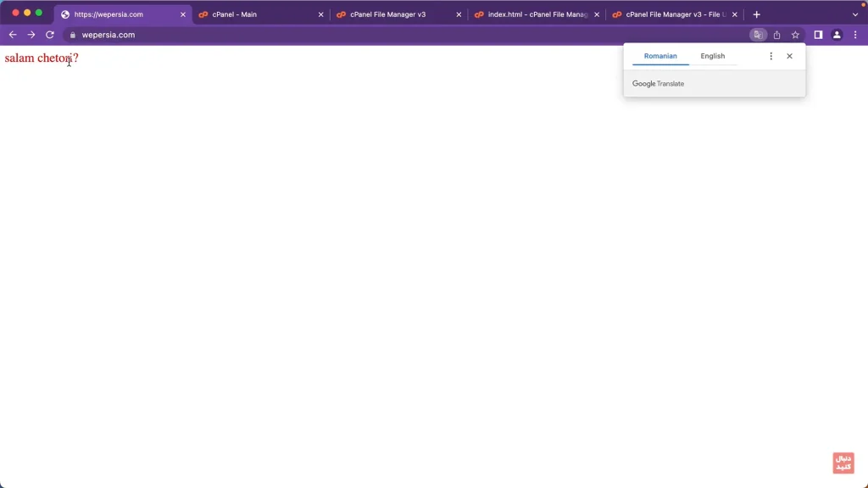Switch to index.html cPanel File Manager tab
868x488 pixels.
[x=534, y=14]
